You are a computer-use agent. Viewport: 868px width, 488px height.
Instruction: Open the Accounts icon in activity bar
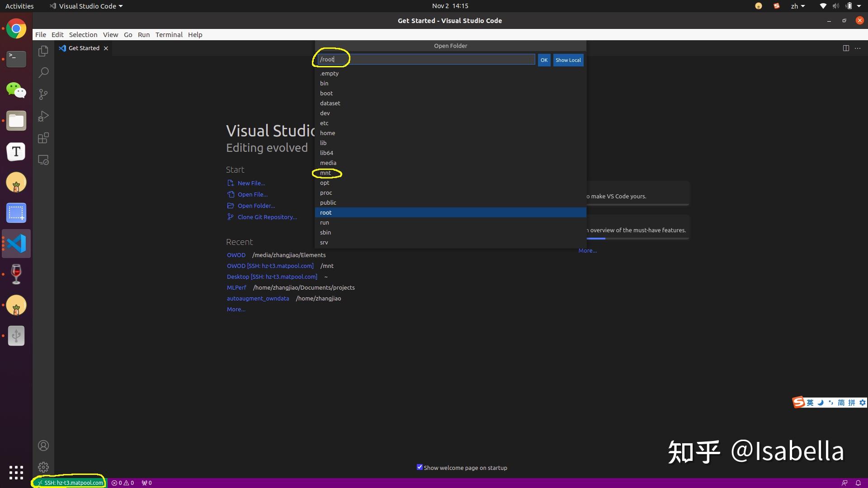coord(43,446)
